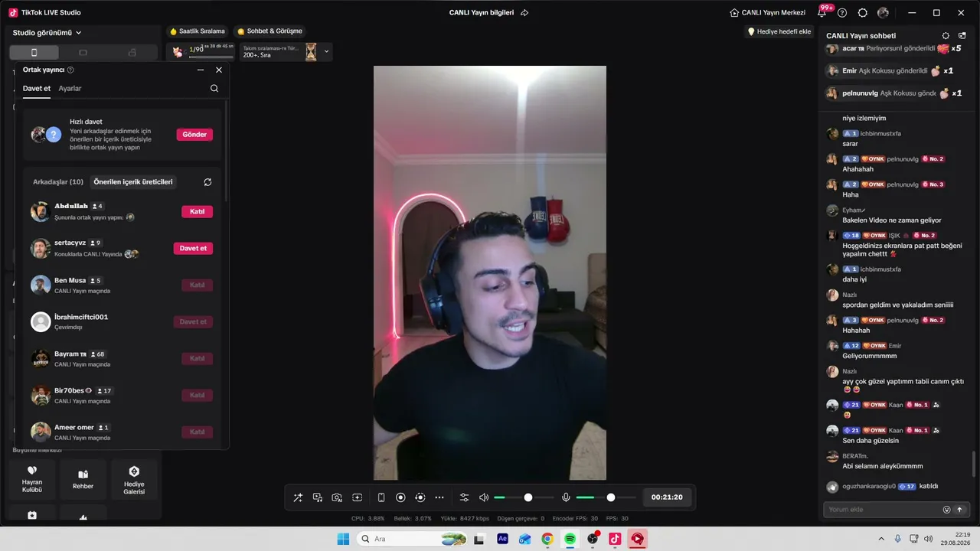This screenshot has width=980, height=551.
Task: Close the Ortak yayıncı panel
Action: 219,70
